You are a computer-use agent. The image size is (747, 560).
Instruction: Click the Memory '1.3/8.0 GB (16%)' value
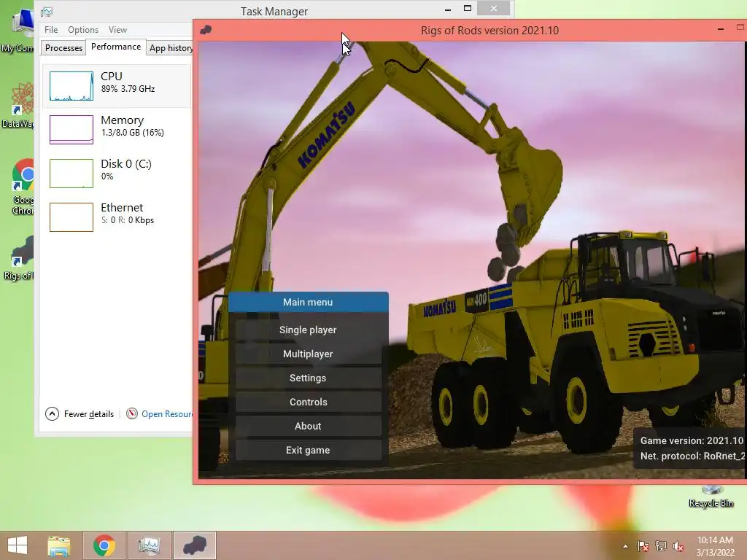133,133
